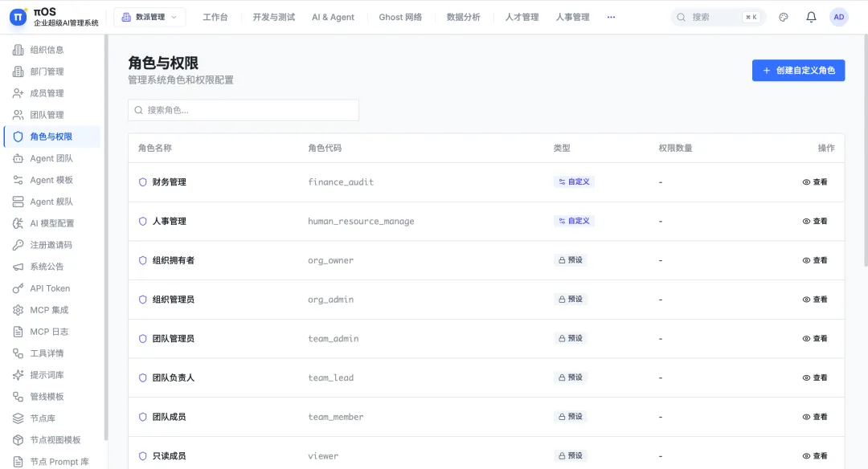This screenshot has width=868, height=469.
Task: Click 自定义 tag on 财务管理 row
Action: click(x=574, y=181)
